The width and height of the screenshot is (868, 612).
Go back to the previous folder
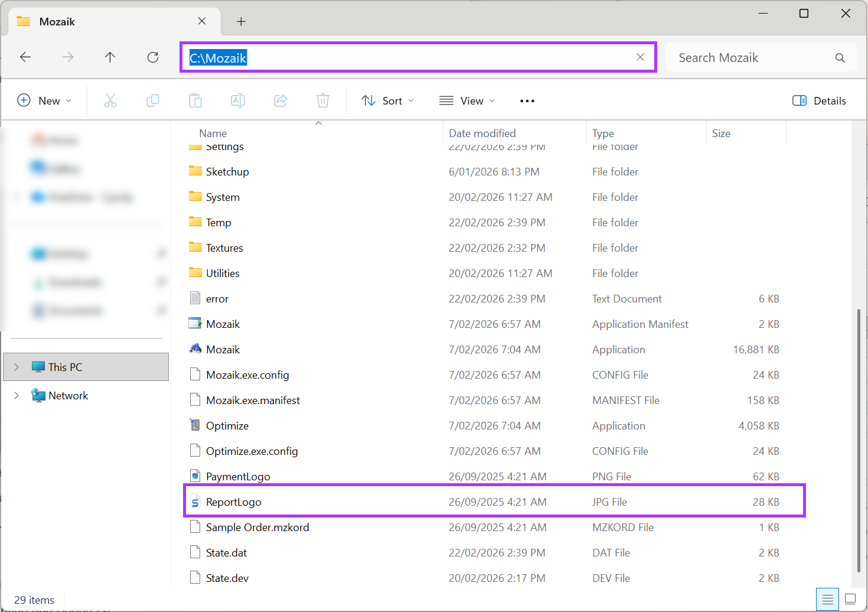[25, 57]
